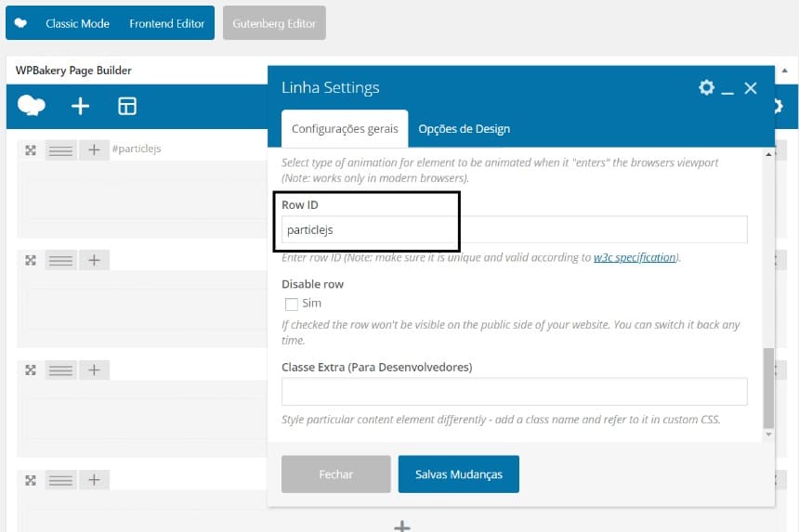Open the w3c specification link
This screenshot has width=799, height=532.
coord(635,257)
